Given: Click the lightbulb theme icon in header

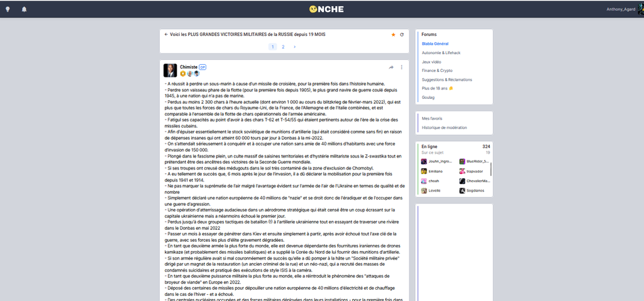Looking at the screenshot, I should (x=8, y=9).
